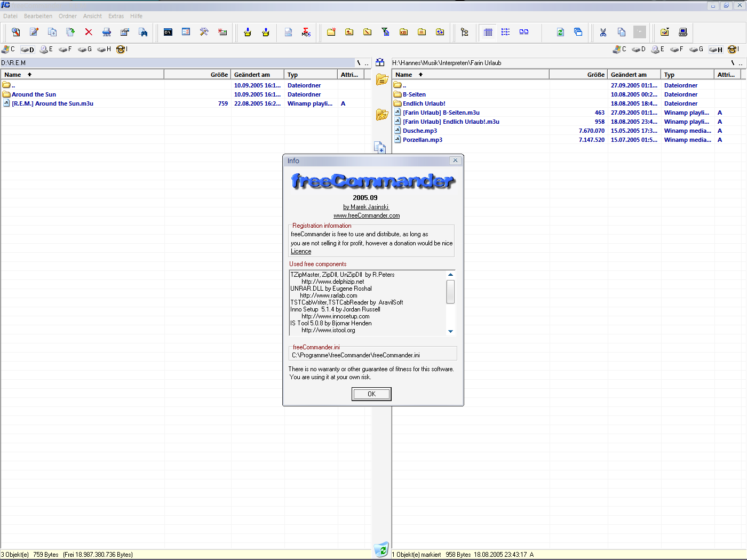
Task: Click the filter funnel toolbar icon
Action: [386, 32]
